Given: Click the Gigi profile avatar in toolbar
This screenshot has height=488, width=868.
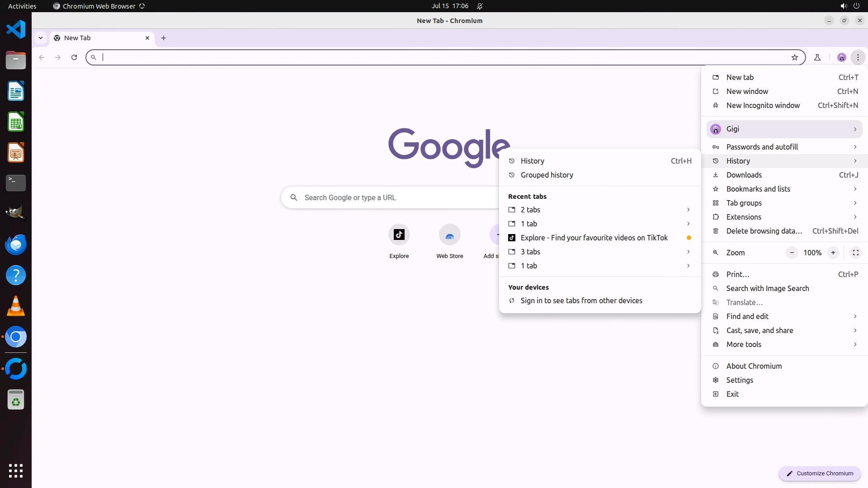Looking at the screenshot, I should pos(841,57).
